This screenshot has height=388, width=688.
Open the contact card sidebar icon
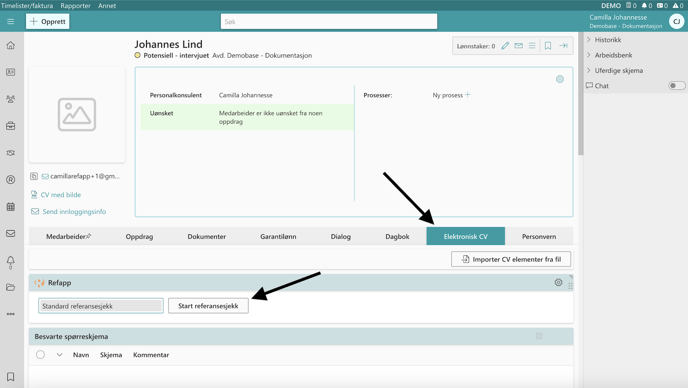point(11,72)
